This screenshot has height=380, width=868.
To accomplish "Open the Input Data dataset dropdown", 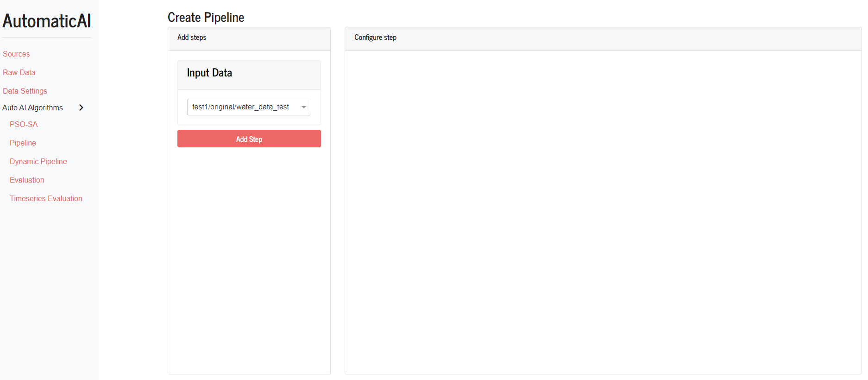I will click(x=249, y=107).
